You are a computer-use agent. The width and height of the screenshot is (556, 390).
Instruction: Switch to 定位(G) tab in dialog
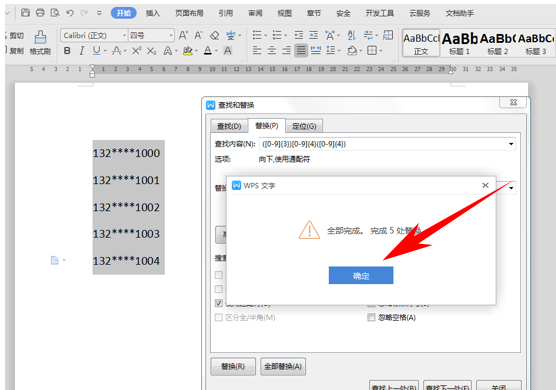tap(304, 126)
